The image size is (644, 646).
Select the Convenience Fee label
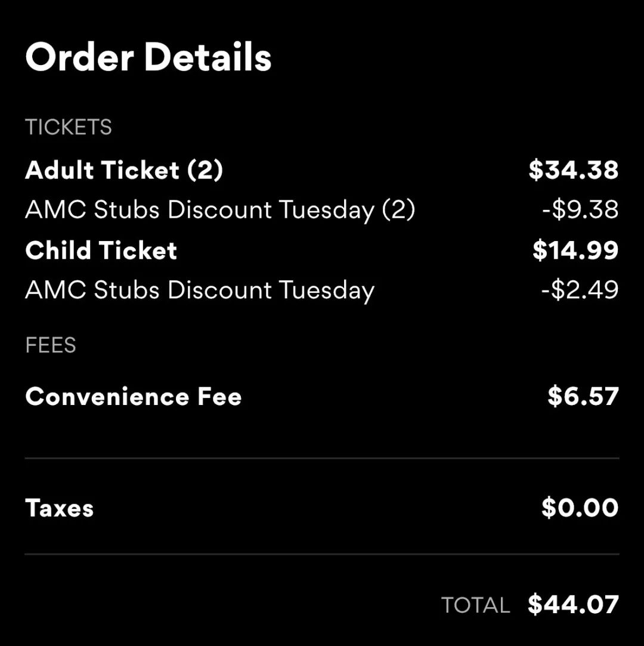(134, 396)
